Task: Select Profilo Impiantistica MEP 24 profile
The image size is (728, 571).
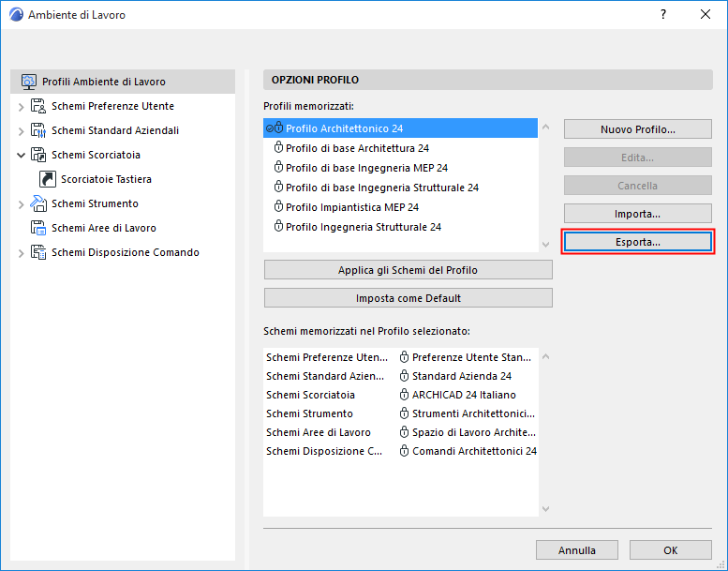Action: [351, 207]
